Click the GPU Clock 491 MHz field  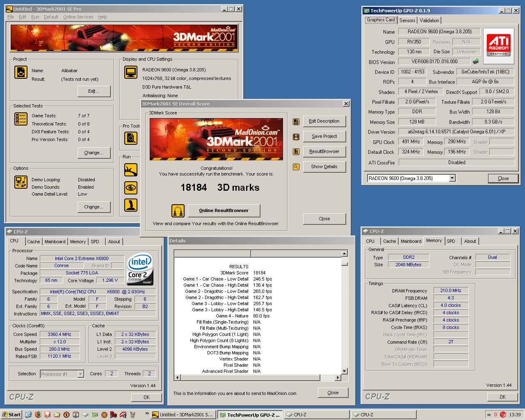click(x=411, y=142)
